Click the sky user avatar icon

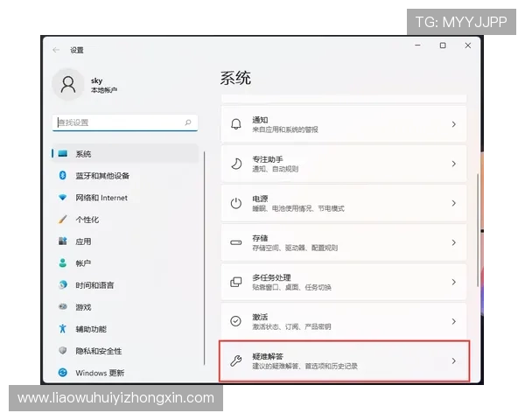[x=68, y=84]
